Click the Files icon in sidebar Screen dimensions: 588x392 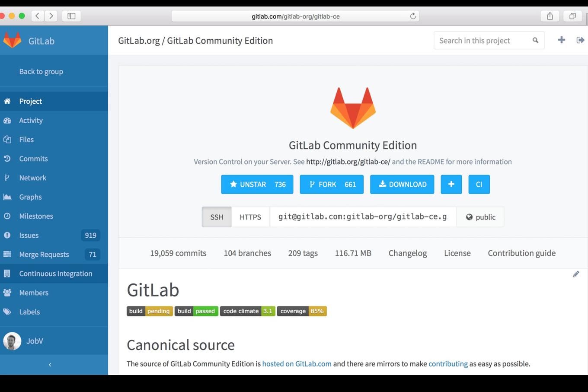click(7, 140)
